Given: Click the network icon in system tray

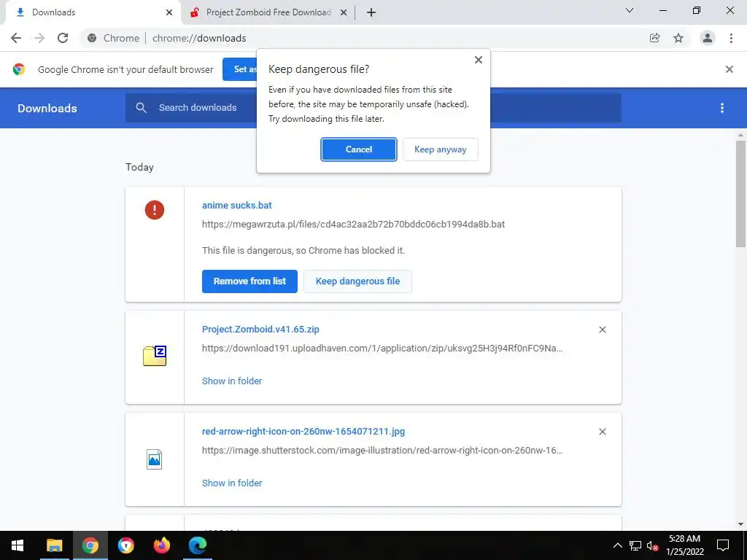Looking at the screenshot, I should coord(635,545).
